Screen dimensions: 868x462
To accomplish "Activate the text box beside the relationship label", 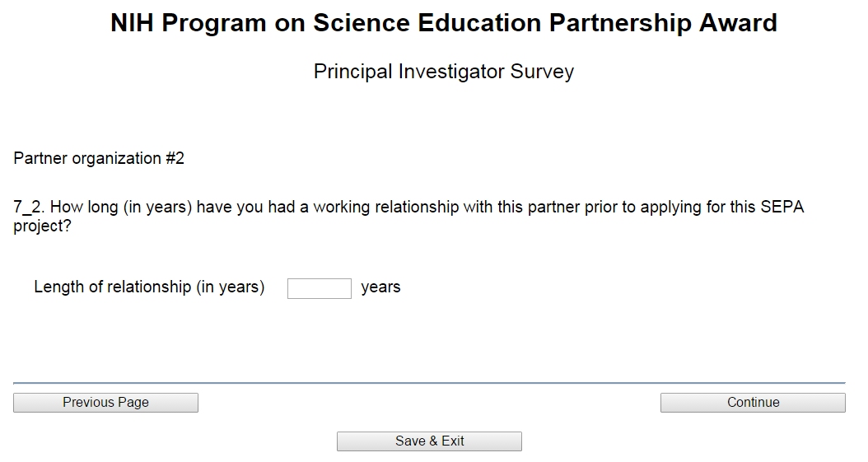I will click(319, 288).
